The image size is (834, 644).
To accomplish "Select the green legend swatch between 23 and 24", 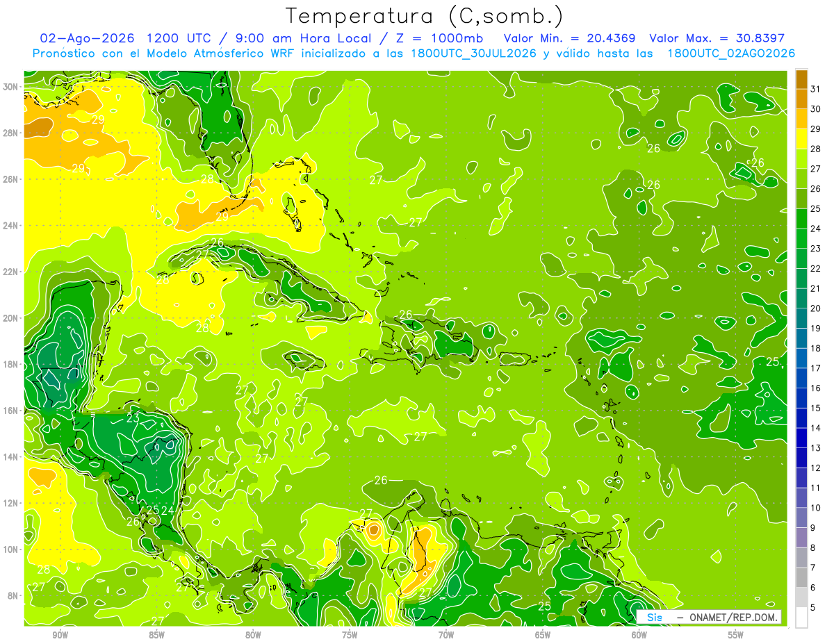I will pos(801,238).
